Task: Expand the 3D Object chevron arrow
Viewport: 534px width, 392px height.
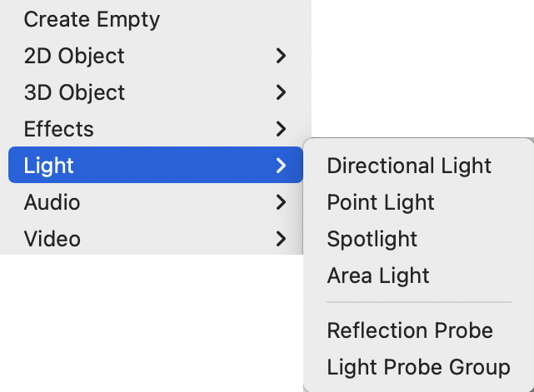Action: pyautogui.click(x=281, y=92)
